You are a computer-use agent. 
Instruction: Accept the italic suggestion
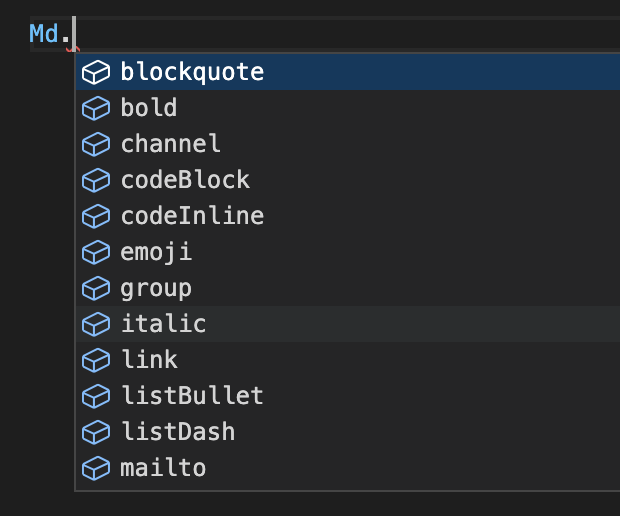(163, 324)
